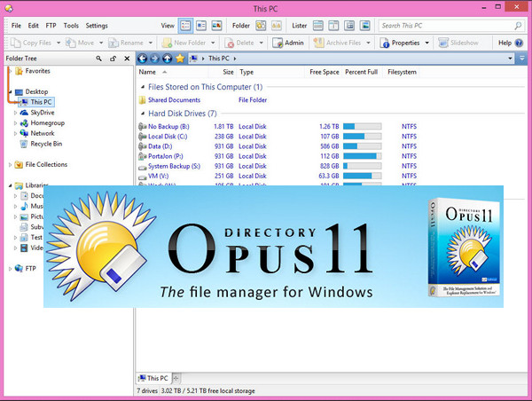Viewport: 532px width, 401px height.
Task: Click the Copy Files button
Action: [31, 43]
